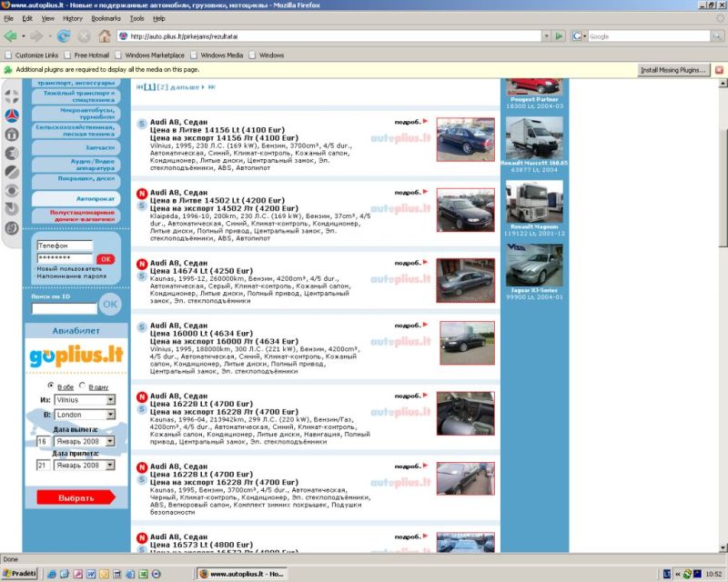Close the missing plugins notification bar

coord(720,69)
